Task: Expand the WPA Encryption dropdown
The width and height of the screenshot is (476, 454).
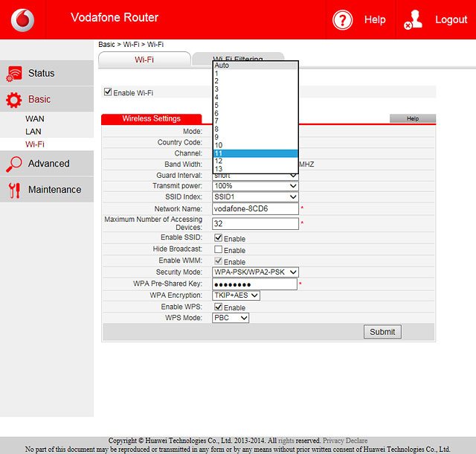Action: click(236, 295)
